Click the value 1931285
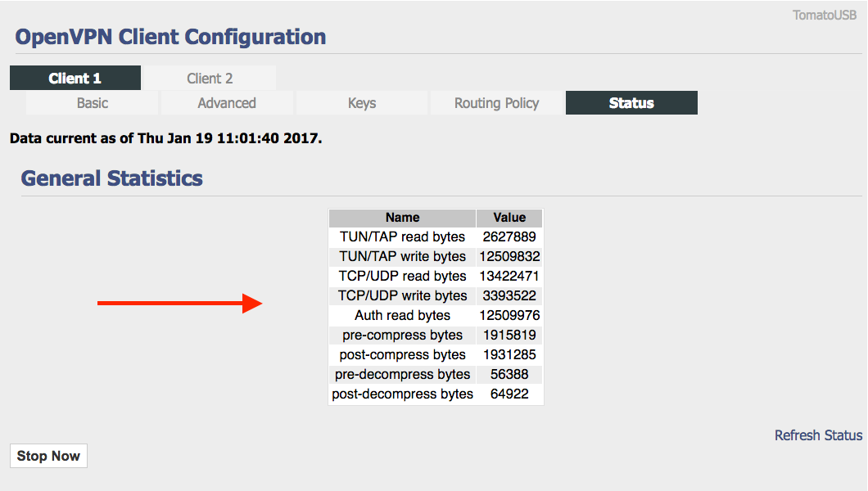The width and height of the screenshot is (868, 491). [x=509, y=354]
